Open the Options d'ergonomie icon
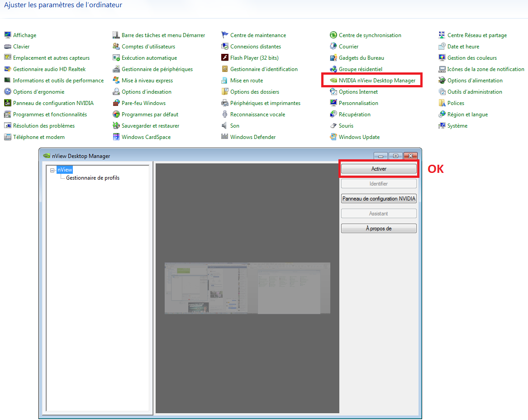The width and height of the screenshot is (528, 420). coord(7,91)
